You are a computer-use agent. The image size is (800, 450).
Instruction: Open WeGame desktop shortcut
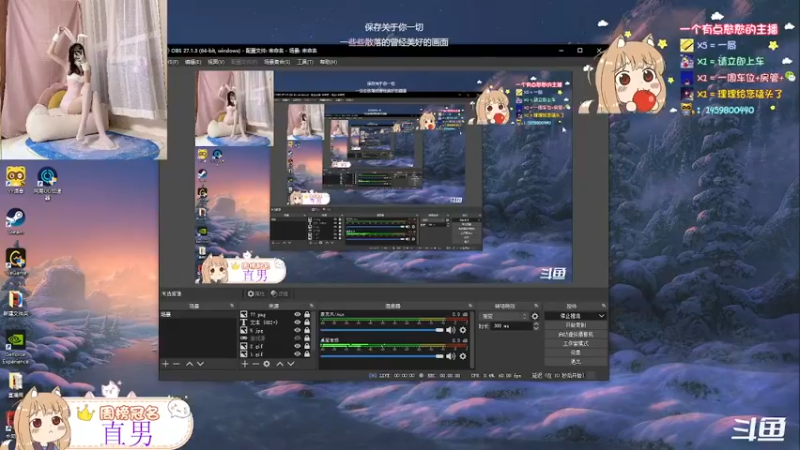tap(15, 261)
